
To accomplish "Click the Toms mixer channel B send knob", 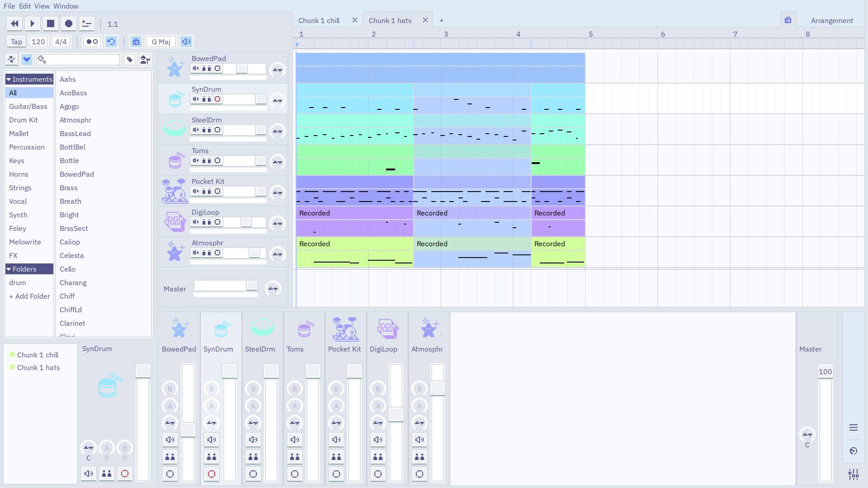I will [x=295, y=389].
